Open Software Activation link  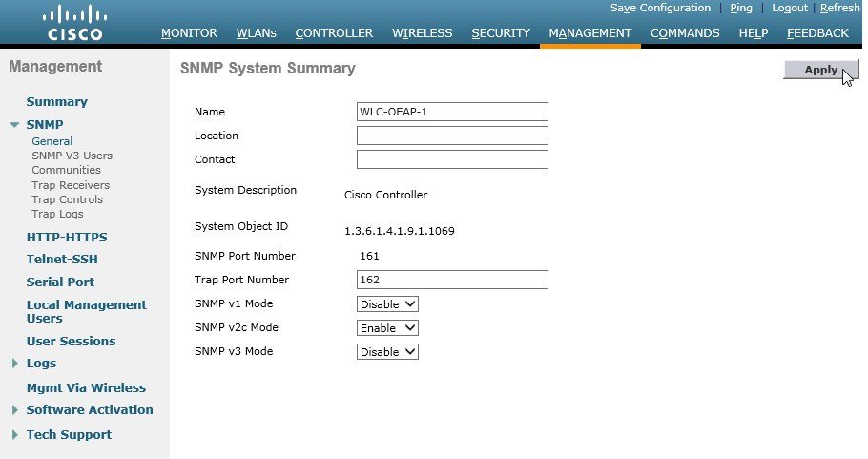[90, 409]
